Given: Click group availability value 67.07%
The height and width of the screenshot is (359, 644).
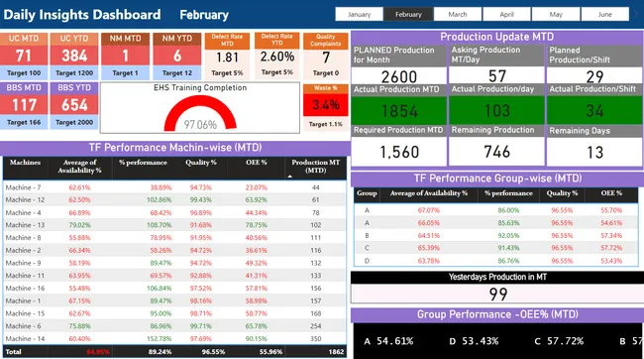Looking at the screenshot, I should [x=428, y=210].
